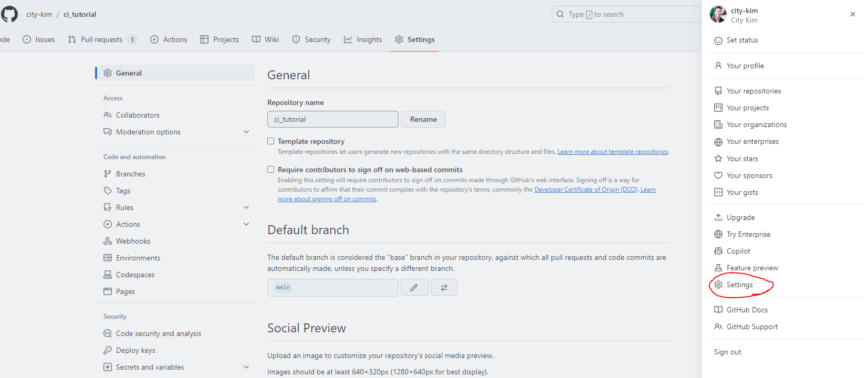Click the Collaborators people icon
This screenshot has height=378, width=868.
[108, 115]
